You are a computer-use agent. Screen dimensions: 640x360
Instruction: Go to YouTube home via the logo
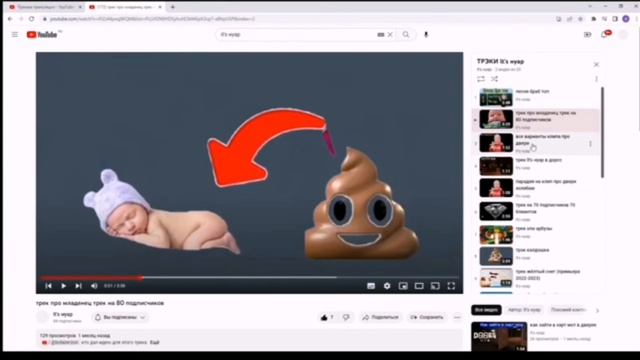point(42,35)
